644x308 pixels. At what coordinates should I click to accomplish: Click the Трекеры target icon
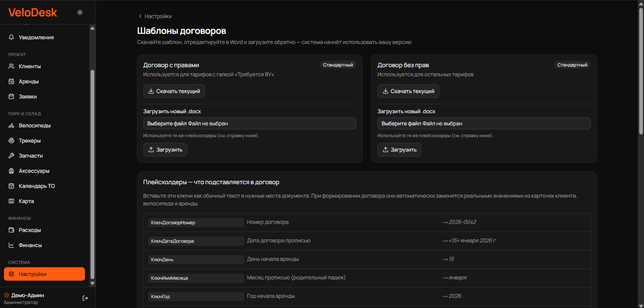tap(11, 141)
